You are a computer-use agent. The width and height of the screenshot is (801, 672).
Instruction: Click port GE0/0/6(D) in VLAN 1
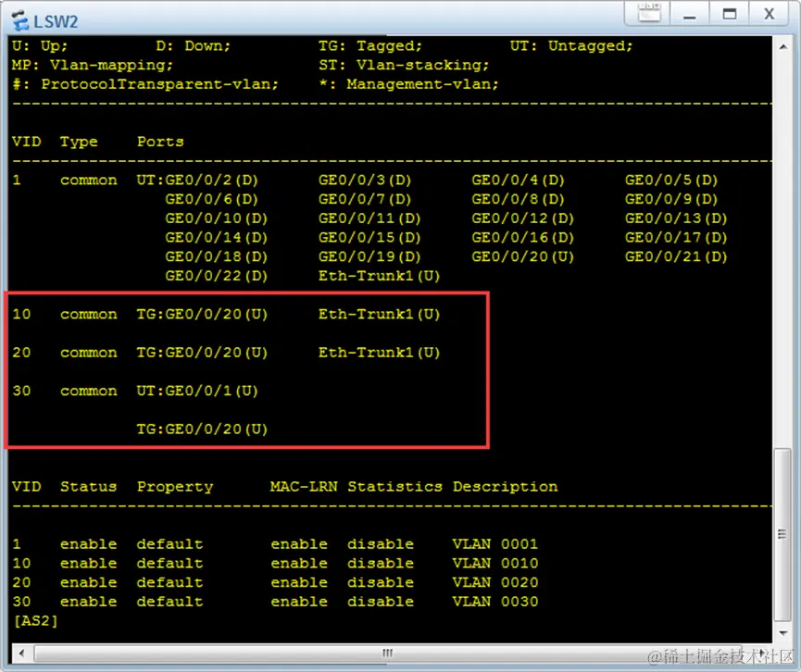tap(211, 199)
